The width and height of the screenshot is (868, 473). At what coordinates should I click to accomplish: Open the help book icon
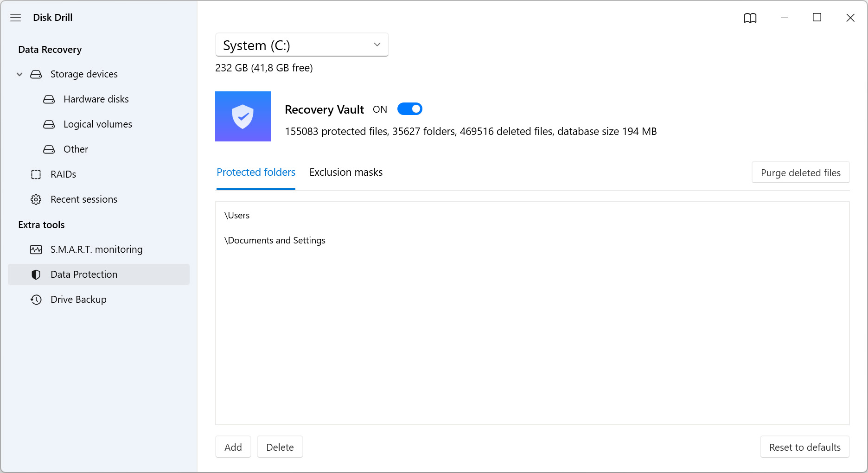coord(750,18)
